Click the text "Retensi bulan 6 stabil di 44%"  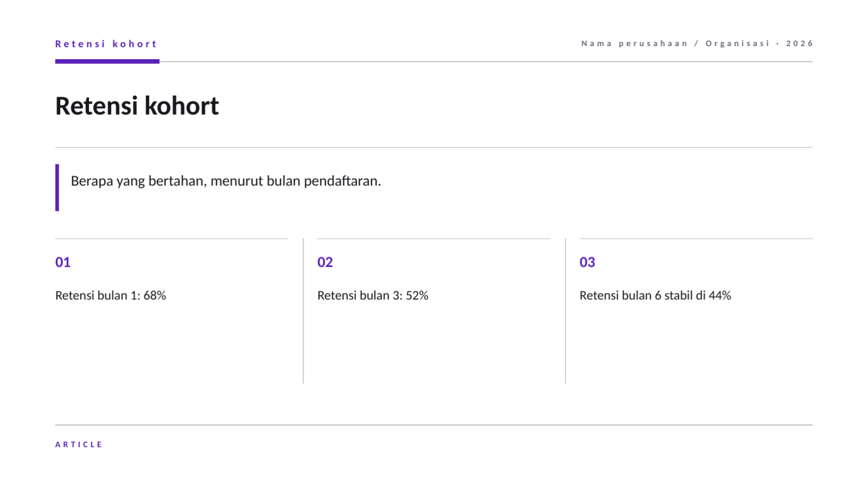coord(655,296)
